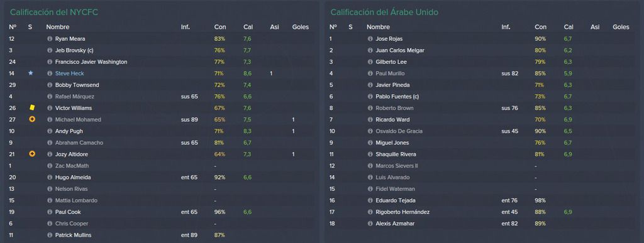Open the info icon next to Steve Heck
The image size is (644, 243).
point(50,73)
